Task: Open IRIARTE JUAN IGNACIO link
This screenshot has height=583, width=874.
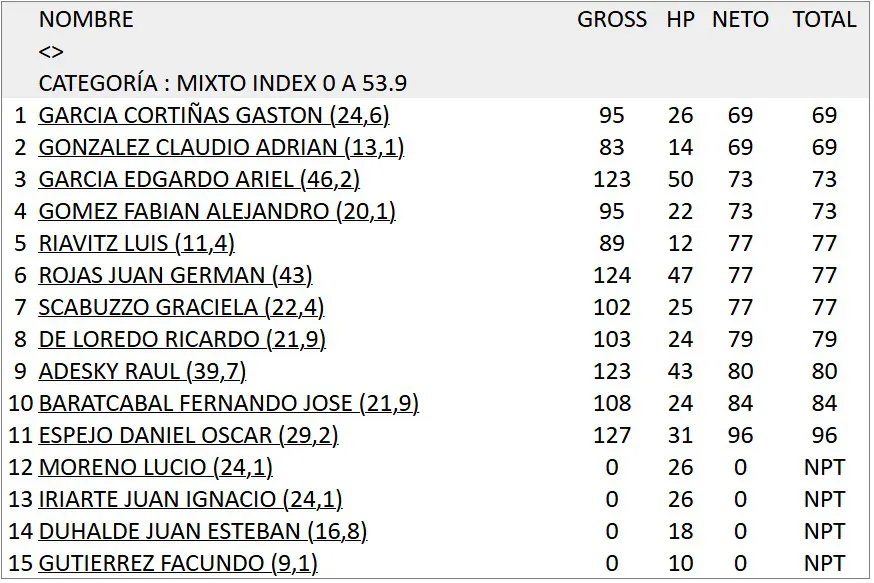Action: [x=190, y=500]
